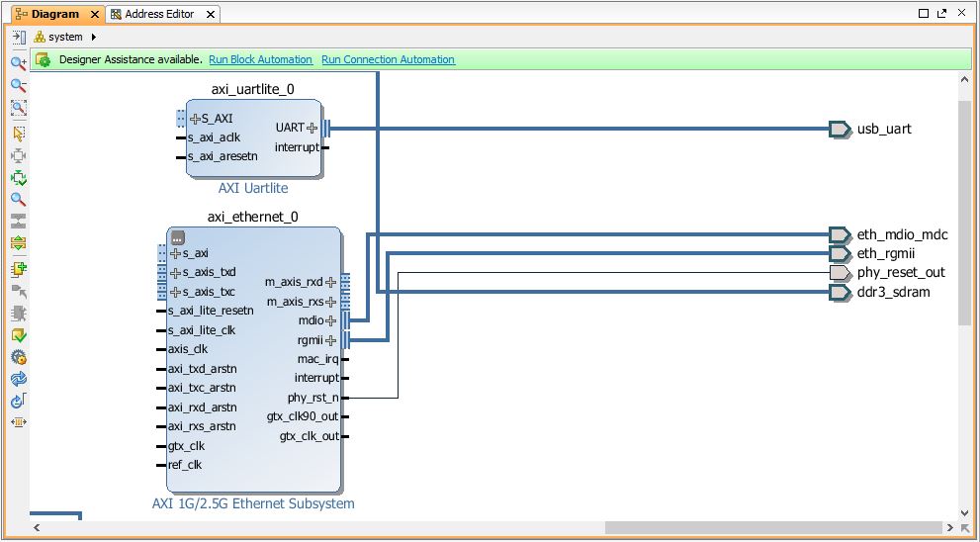
Task: Expand the s_axis_txd port
Action: tap(176, 273)
